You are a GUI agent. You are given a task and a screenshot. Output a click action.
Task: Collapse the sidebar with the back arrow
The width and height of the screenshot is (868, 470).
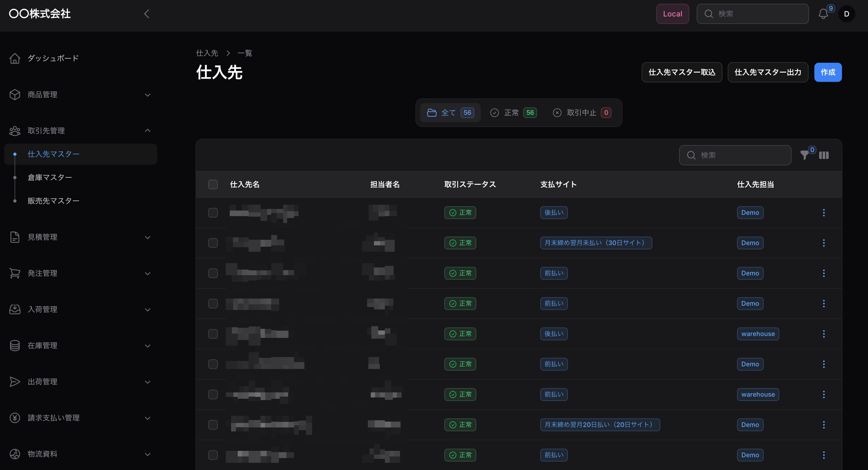point(147,14)
